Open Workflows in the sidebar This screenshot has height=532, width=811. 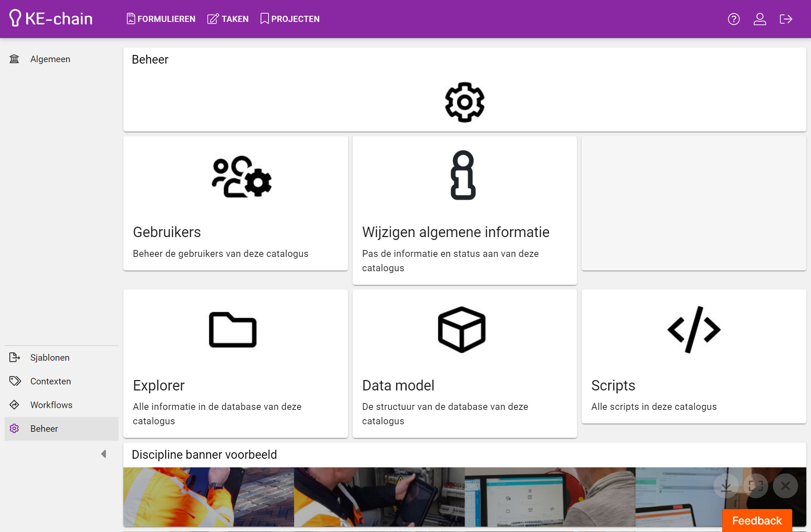(x=61, y=405)
